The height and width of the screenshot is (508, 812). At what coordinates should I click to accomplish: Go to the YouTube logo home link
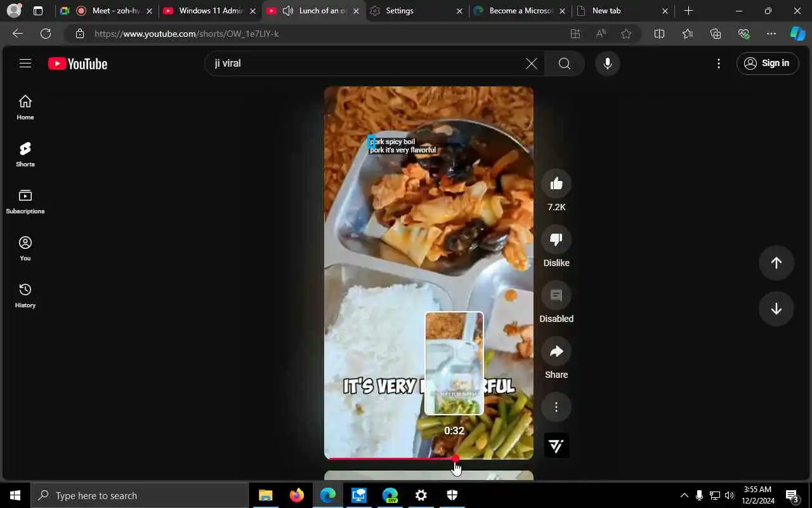point(77,63)
